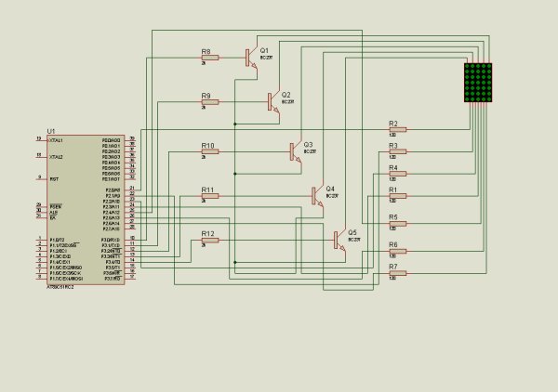
Task: Click transistor Q3 symbol
Action: coord(296,151)
